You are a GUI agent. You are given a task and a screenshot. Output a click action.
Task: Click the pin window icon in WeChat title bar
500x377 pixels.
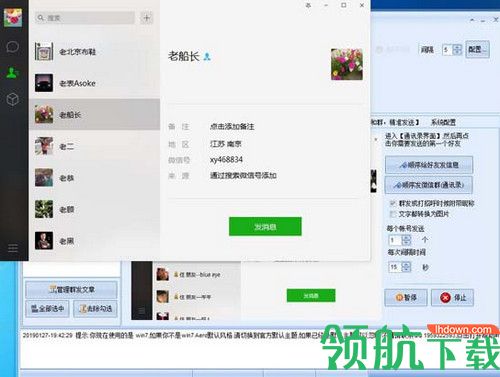tap(308, 5)
